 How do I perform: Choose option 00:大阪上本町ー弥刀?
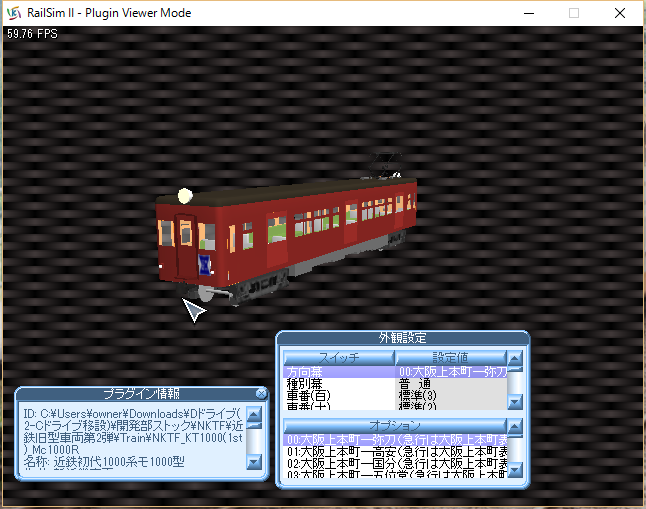[x=396, y=440]
